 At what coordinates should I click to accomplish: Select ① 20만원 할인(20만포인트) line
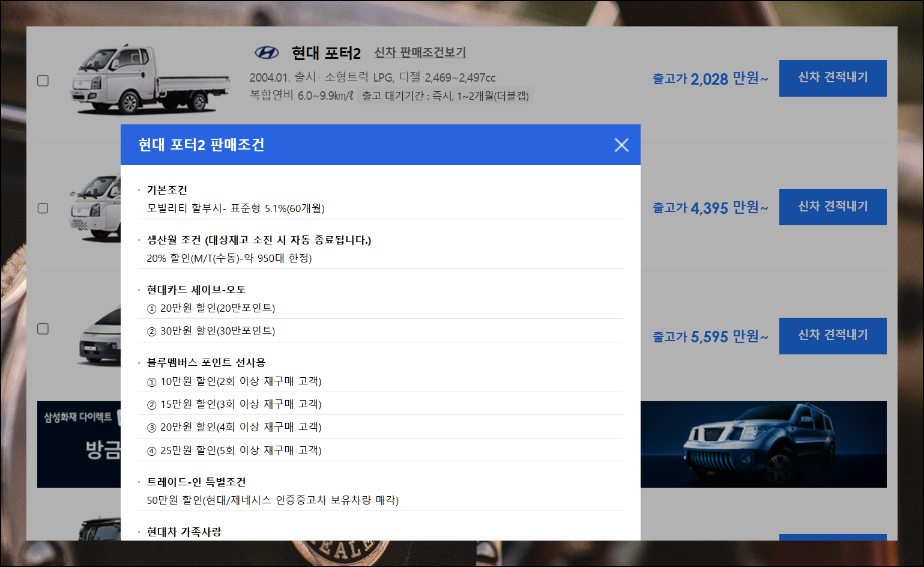(211, 308)
